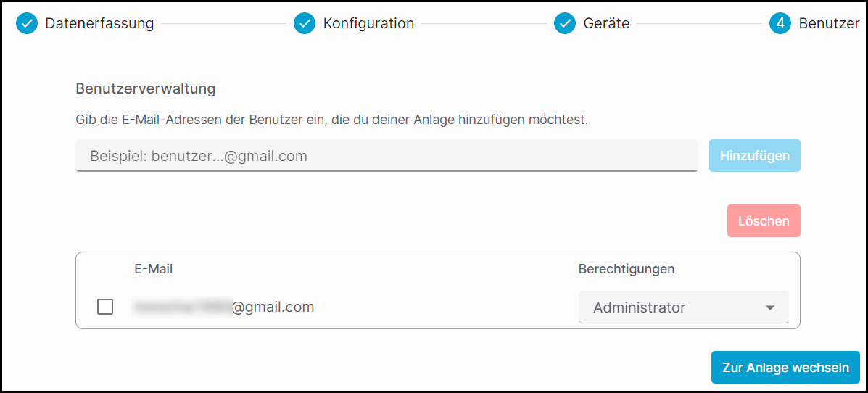The height and width of the screenshot is (393, 868).
Task: Click the Zur Anlage wechseln button
Action: click(x=785, y=367)
